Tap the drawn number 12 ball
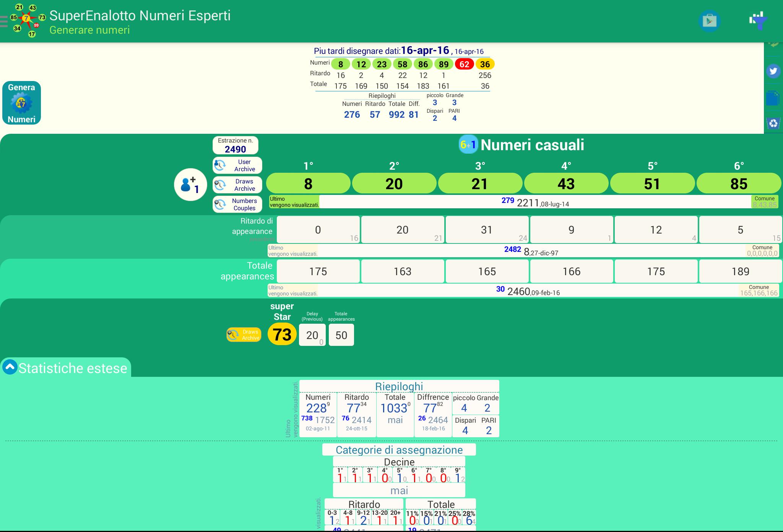The height and width of the screenshot is (532, 783). 361,64
